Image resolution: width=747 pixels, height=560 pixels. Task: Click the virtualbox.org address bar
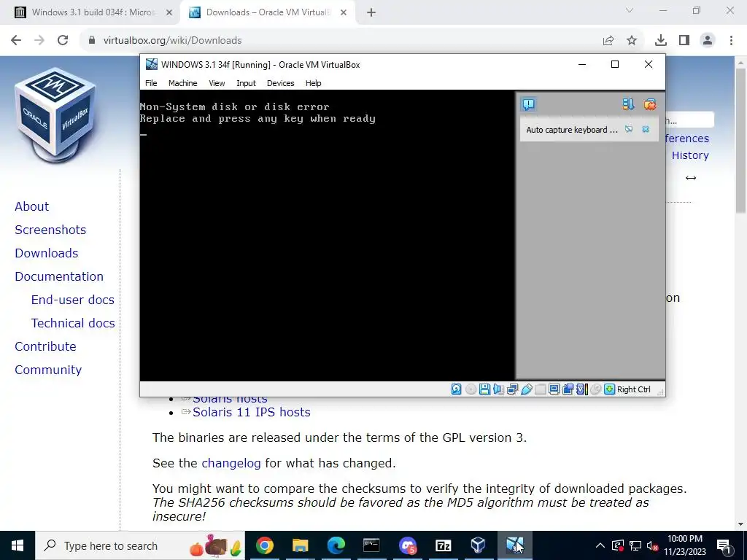coord(343,41)
